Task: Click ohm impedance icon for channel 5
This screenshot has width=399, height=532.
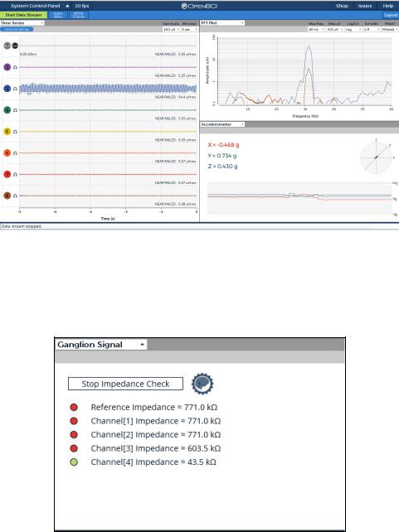Action: pyautogui.click(x=15, y=131)
